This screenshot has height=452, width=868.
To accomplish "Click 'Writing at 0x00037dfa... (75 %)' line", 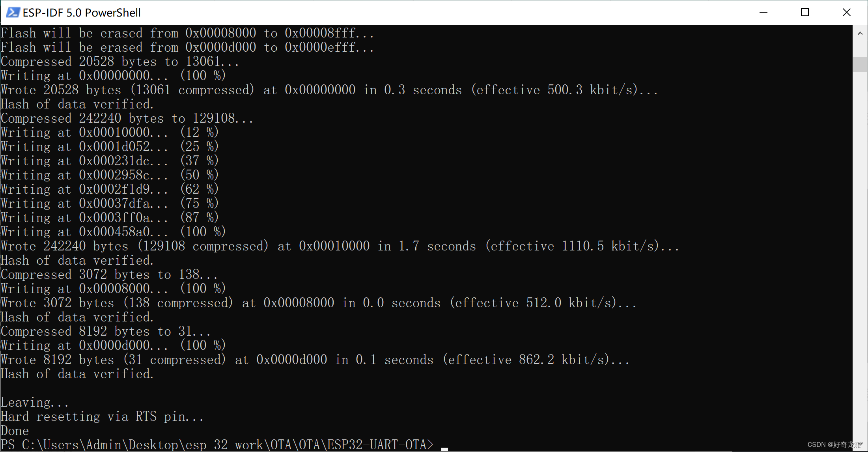I will pyautogui.click(x=110, y=204).
